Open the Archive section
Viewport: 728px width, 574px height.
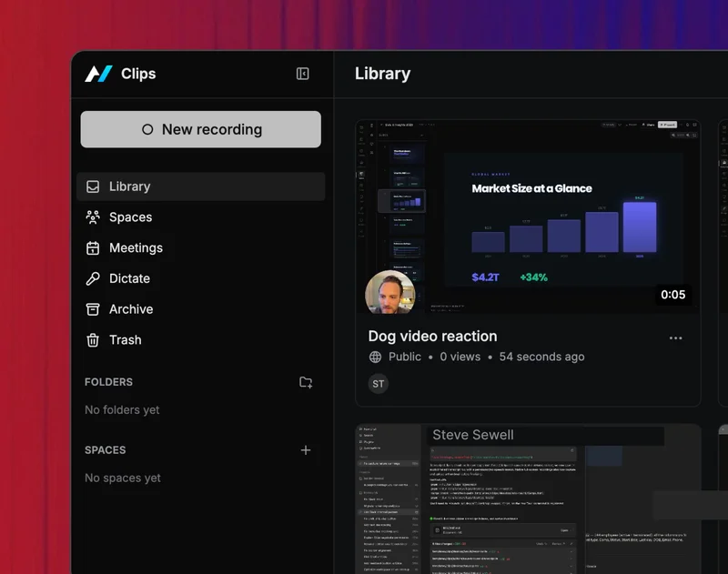[x=200, y=309]
